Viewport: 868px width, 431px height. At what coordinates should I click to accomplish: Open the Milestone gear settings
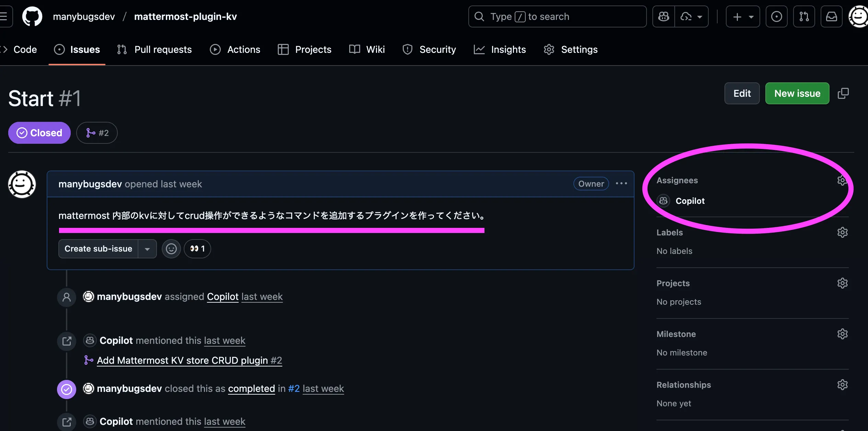point(842,334)
